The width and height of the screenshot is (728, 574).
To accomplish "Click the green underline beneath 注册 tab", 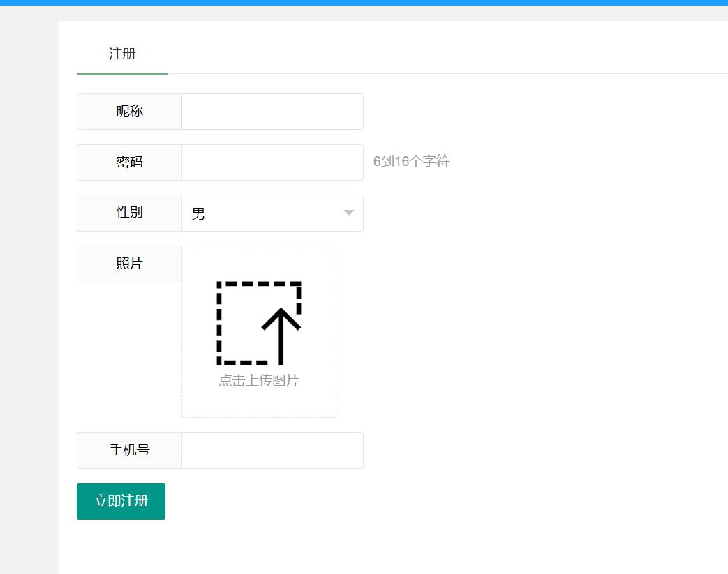I will click(x=122, y=73).
